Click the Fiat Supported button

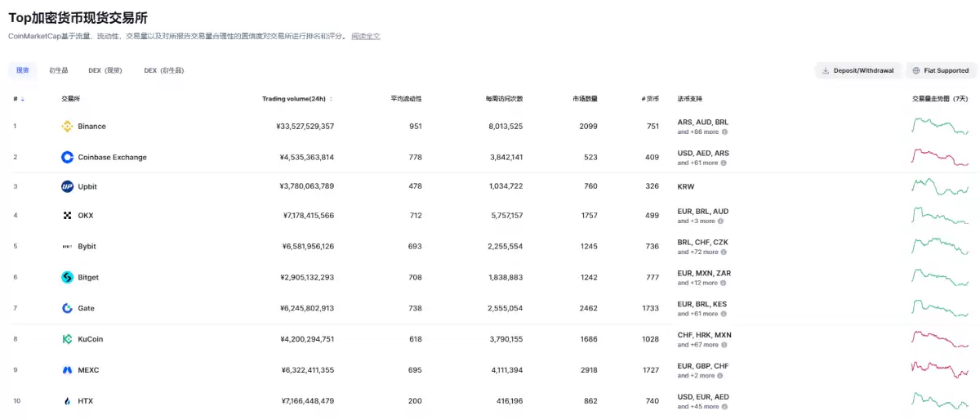point(941,70)
